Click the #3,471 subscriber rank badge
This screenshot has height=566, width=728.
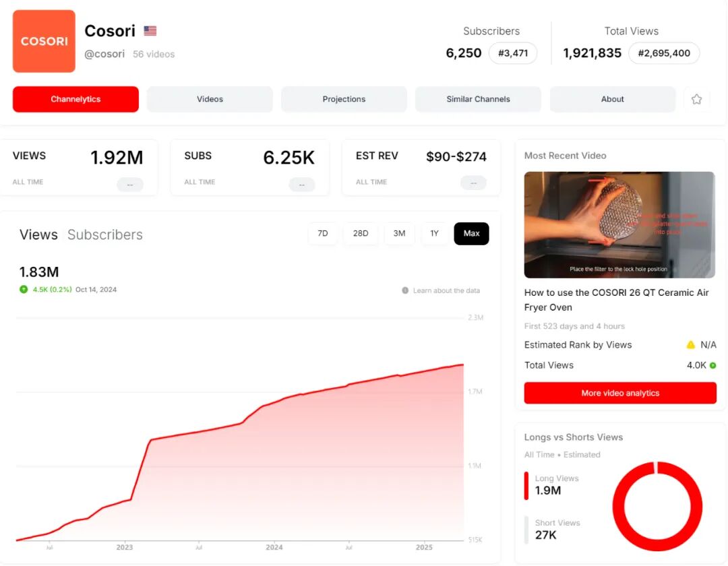coord(513,53)
